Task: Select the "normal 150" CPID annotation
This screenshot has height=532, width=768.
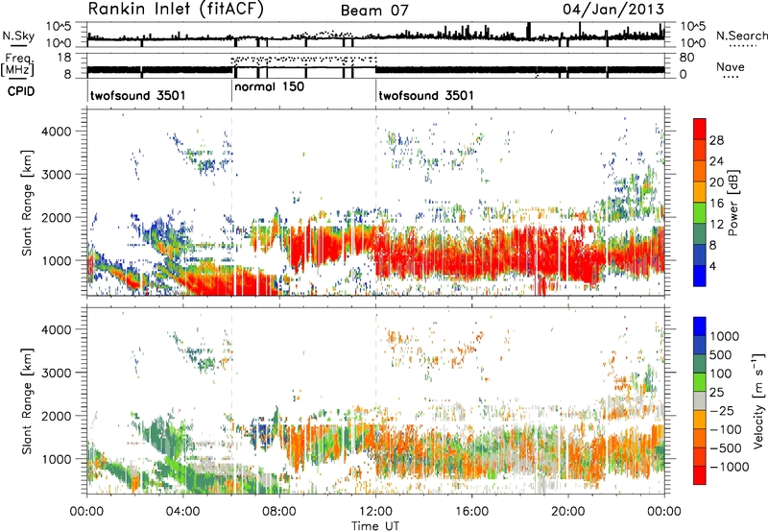Action: (x=270, y=87)
